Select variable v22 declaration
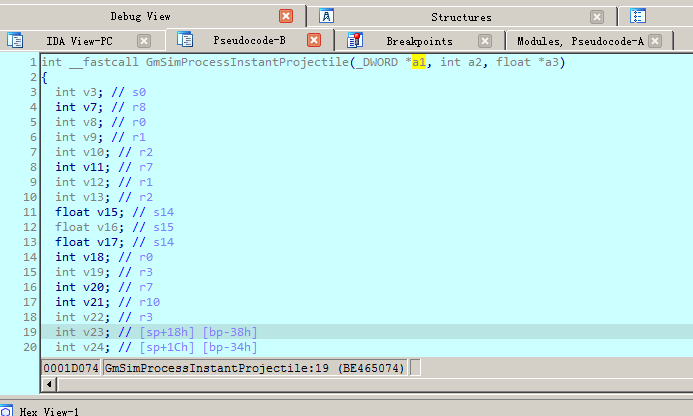This screenshot has height=416, width=693. pyautogui.click(x=93, y=317)
